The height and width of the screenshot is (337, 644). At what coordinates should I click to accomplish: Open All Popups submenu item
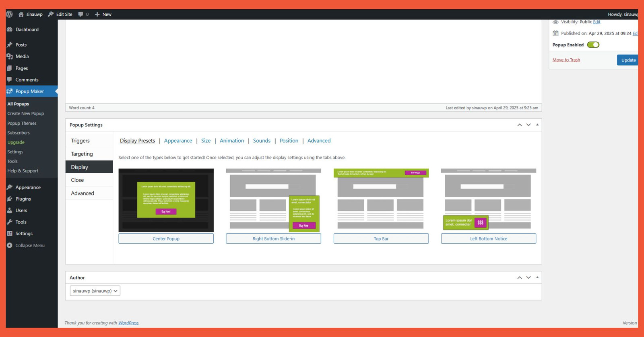[18, 104]
